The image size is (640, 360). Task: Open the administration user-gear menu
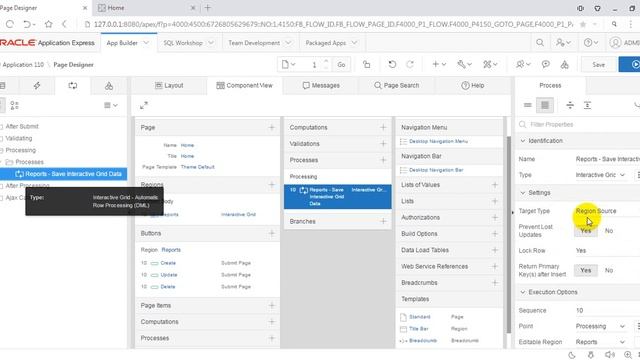pos(563,42)
